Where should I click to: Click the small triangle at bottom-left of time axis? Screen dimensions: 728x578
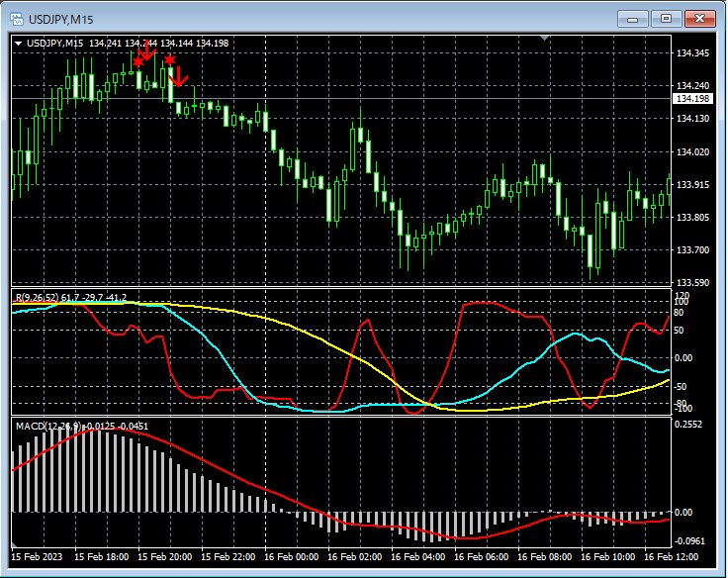click(15, 545)
